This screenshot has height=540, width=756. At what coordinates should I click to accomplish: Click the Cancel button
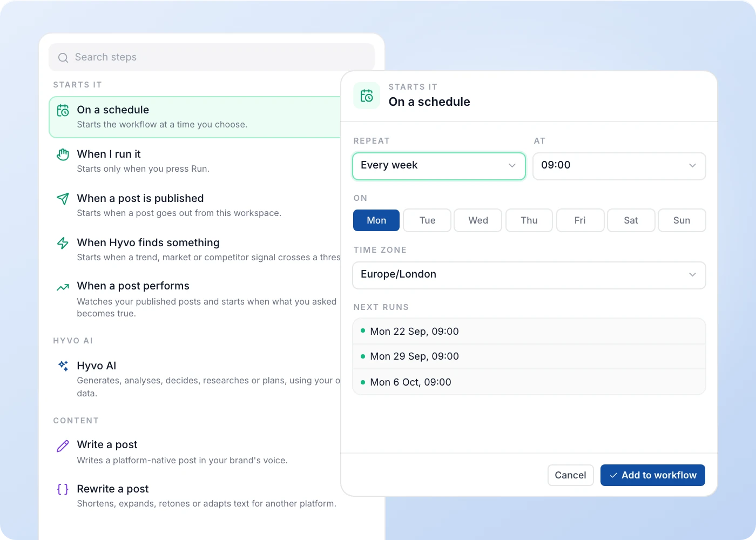click(x=570, y=475)
